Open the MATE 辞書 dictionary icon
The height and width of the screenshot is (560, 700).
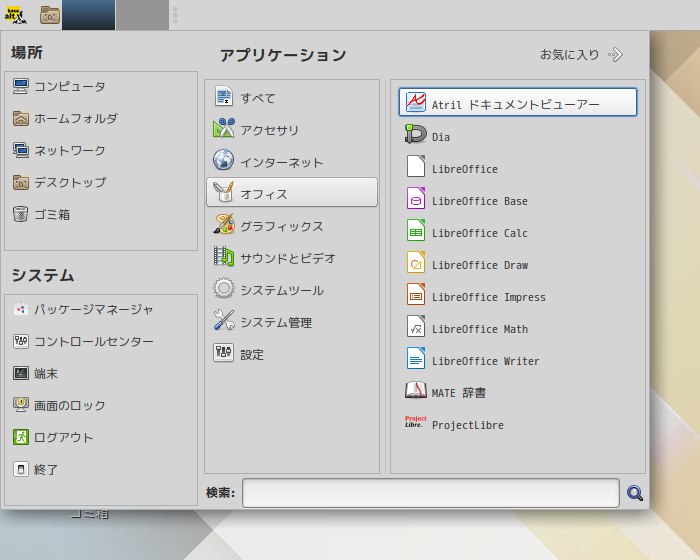coord(416,390)
